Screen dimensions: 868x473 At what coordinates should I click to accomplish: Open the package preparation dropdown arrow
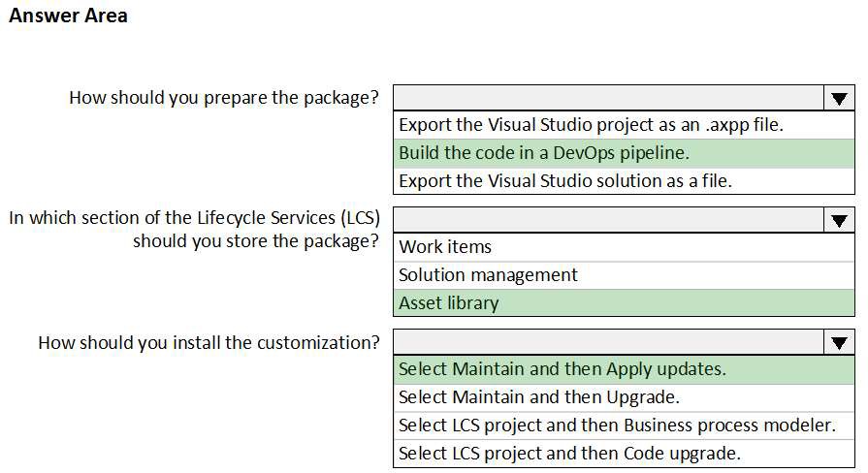pos(838,98)
